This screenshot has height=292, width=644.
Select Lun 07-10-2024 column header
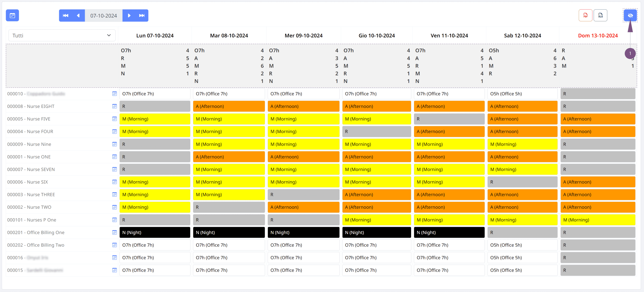coord(155,36)
